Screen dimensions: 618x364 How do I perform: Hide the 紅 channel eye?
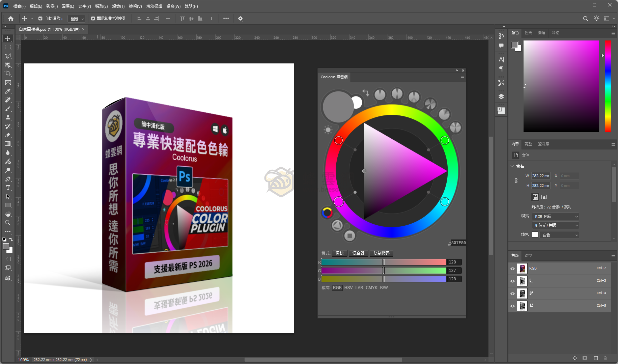(513, 281)
